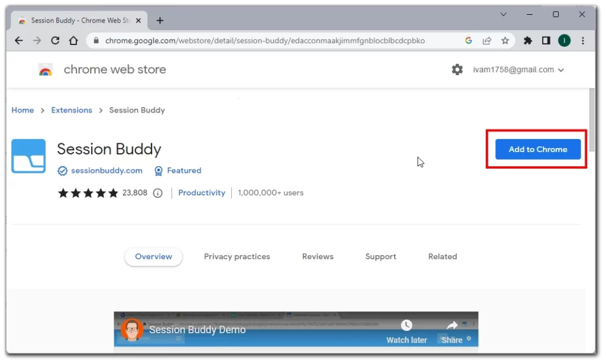Click the Session Buddy breadcrumb text

click(137, 110)
